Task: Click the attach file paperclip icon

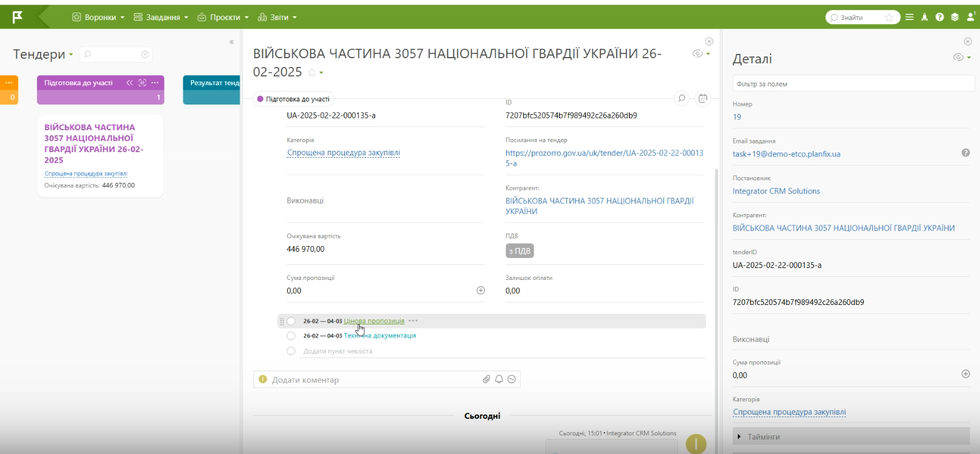Action: pyautogui.click(x=486, y=379)
